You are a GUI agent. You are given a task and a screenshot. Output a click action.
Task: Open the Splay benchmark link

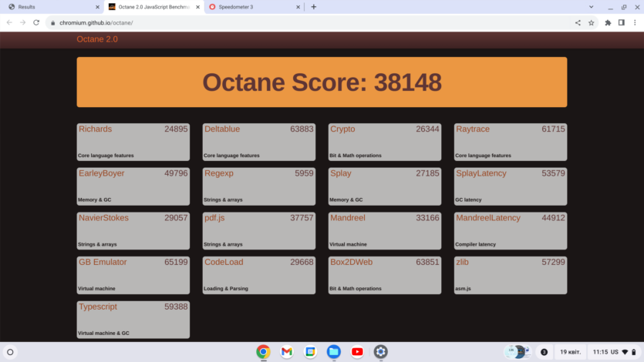click(x=341, y=173)
